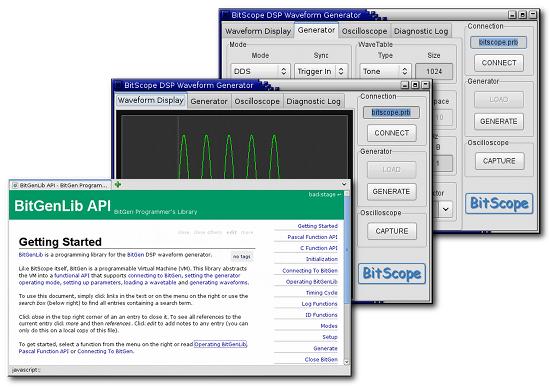Click the wavetable Size field showing 1024
Screen dimensions: 550x388
pyautogui.click(x=434, y=71)
